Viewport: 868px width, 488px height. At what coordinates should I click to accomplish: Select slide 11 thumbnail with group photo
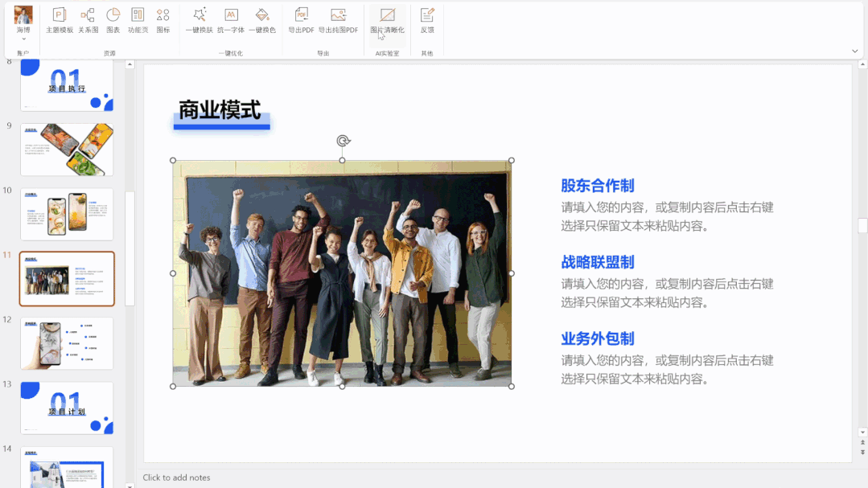pos(67,279)
